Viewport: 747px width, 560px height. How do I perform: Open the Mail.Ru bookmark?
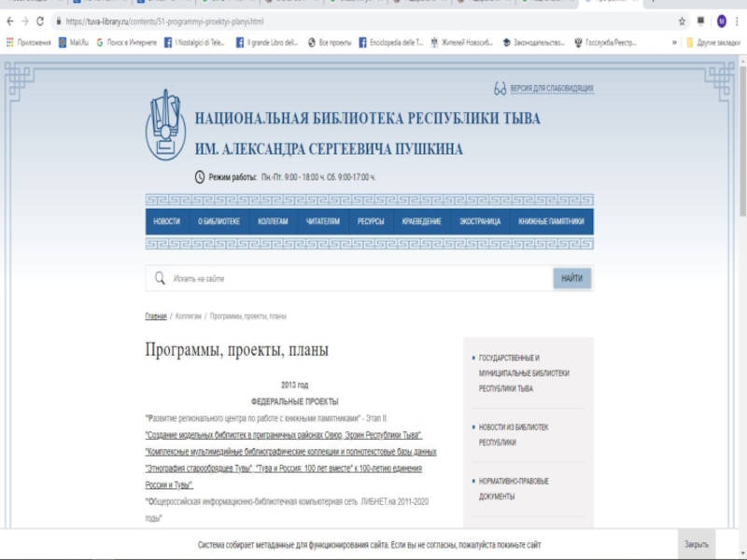click(74, 43)
